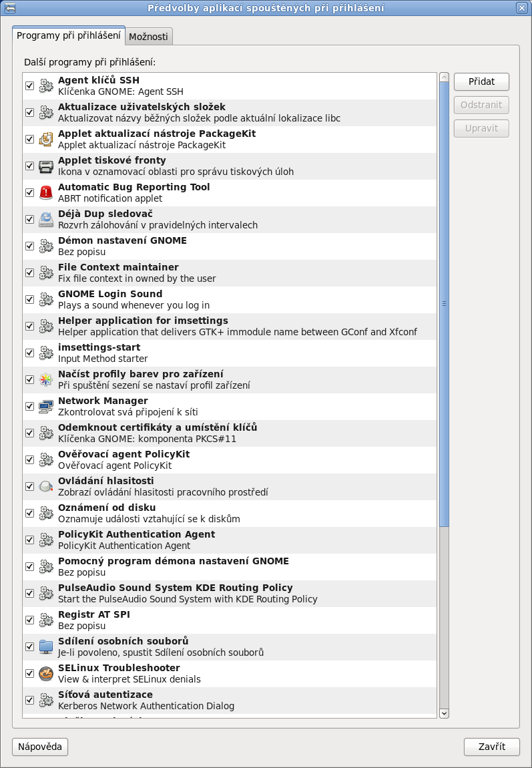Select 'Kerberos Network Authentication Dialog' text
The height and width of the screenshot is (768, 532).
[x=146, y=707]
